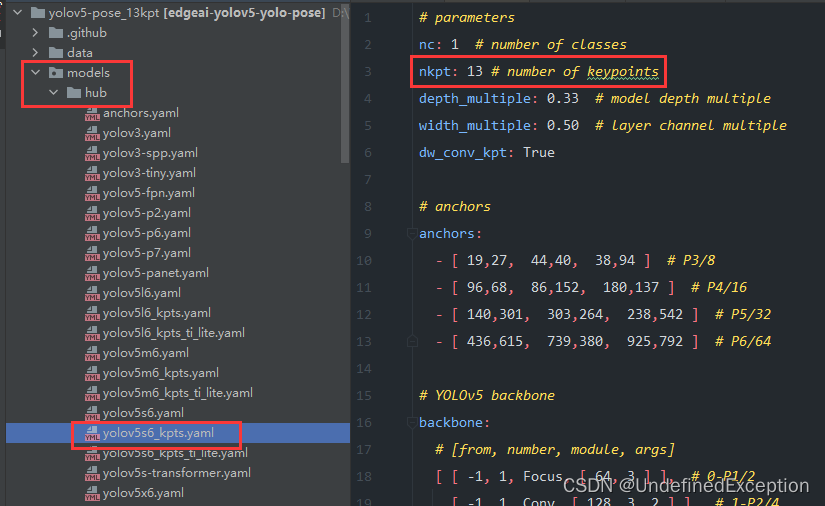
Task: Select yolov5m6_kpts.yaml file name
Action: point(160,372)
